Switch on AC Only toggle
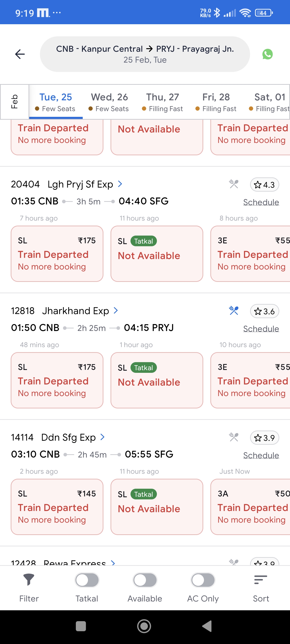Viewport: 290px width, 644px height. [203, 580]
